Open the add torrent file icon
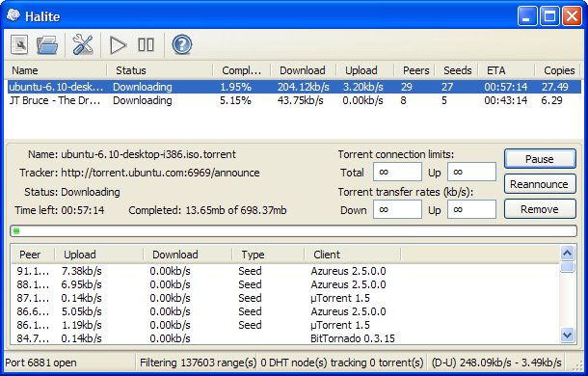588x376 pixels. (19, 45)
